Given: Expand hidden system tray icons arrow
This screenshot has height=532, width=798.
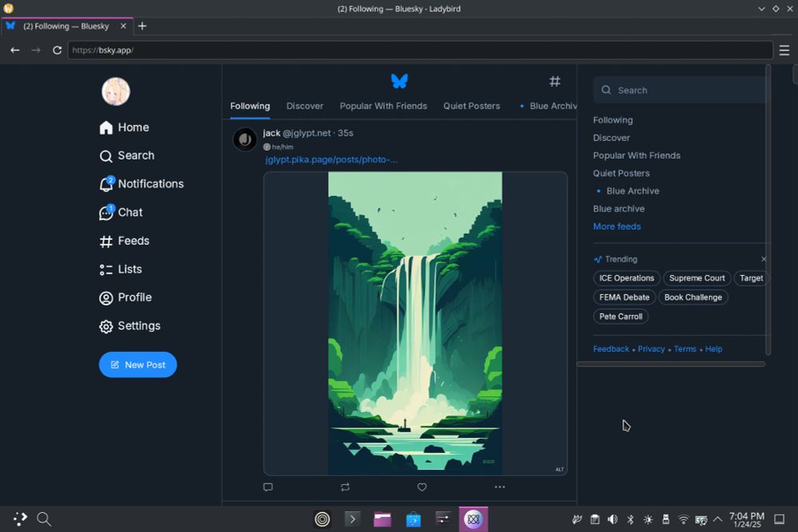Looking at the screenshot, I should 717,519.
